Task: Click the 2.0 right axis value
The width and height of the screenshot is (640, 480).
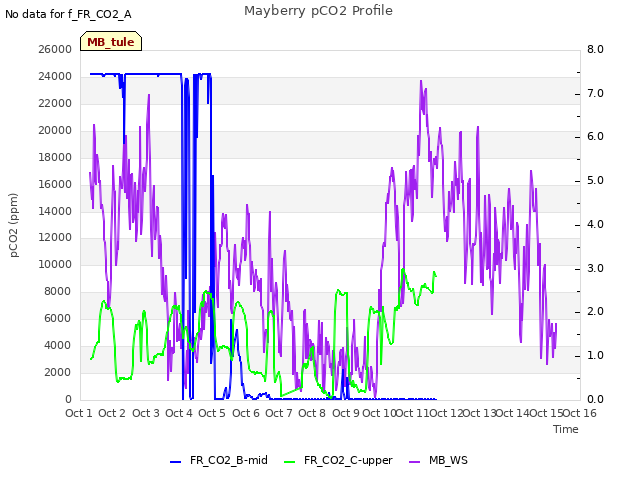Action: click(x=596, y=312)
